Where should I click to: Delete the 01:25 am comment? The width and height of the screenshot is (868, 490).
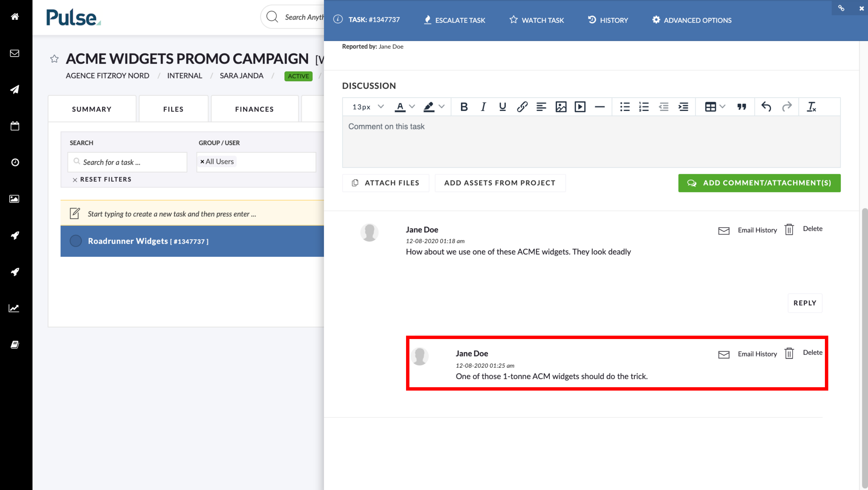(804, 353)
